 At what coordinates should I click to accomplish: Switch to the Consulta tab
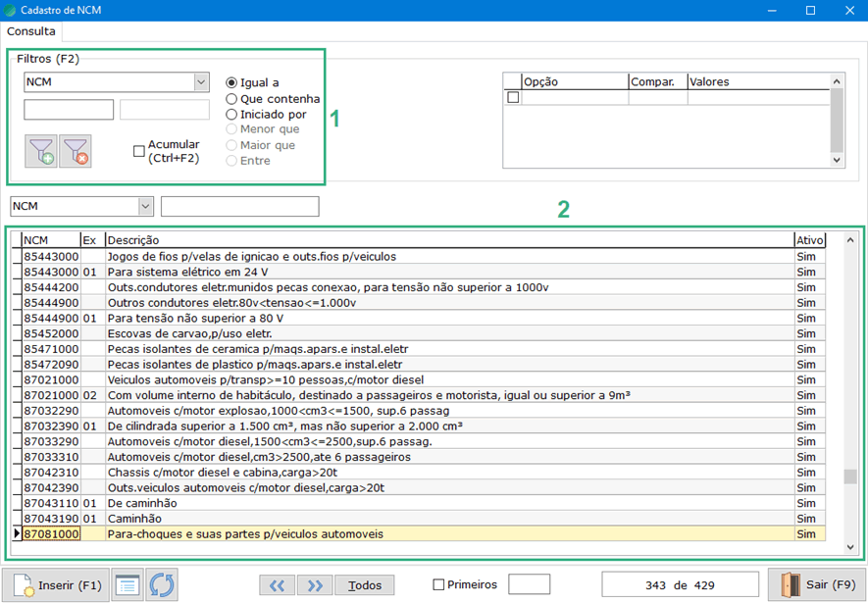point(31,31)
